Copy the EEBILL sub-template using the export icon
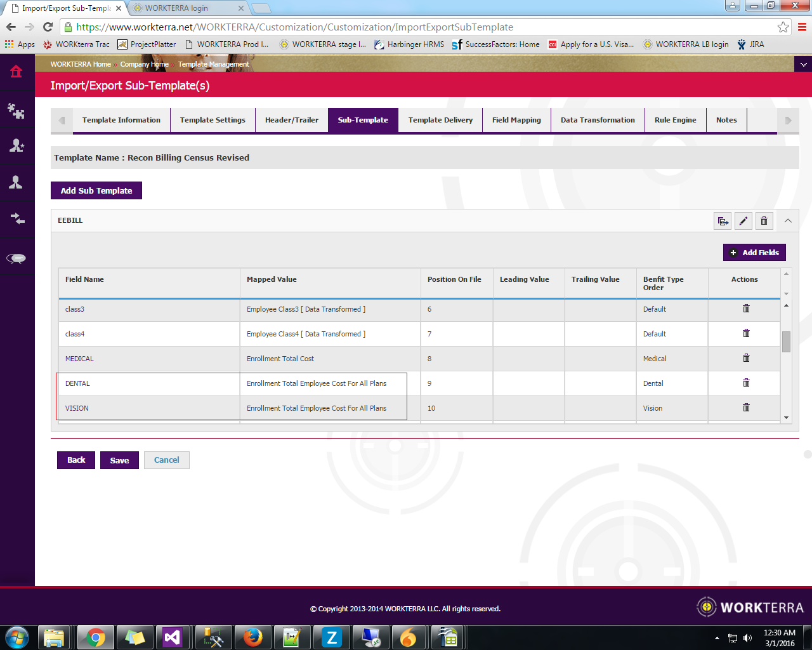This screenshot has height=650, width=812. point(723,220)
